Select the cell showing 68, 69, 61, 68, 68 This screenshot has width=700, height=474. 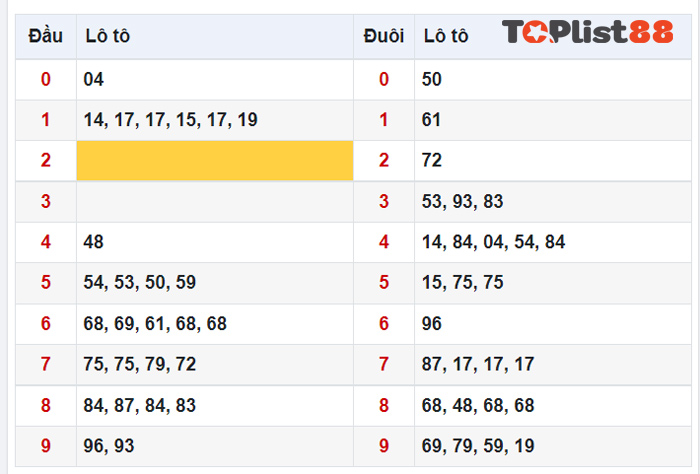[x=155, y=323]
